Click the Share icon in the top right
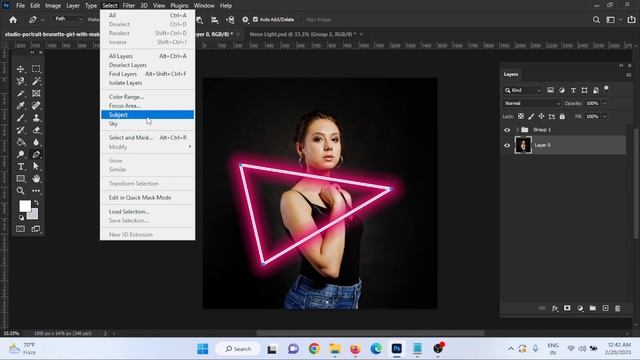640x360 pixels. pyautogui.click(x=631, y=20)
